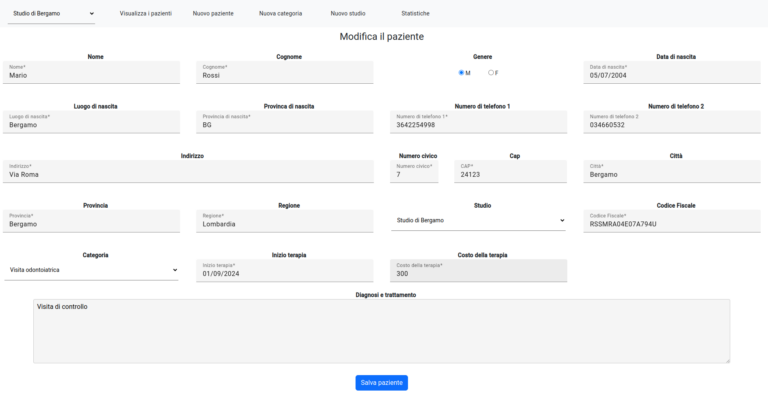Click the Data di nascita field

pyautogui.click(x=672, y=73)
